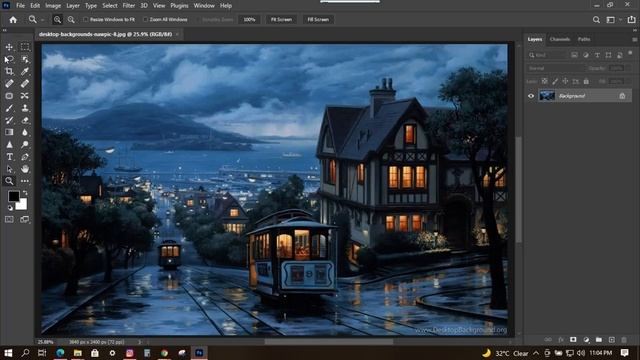Screen dimensions: 640x360
Task: Toggle lock image pixels brush icon
Action: [555, 81]
